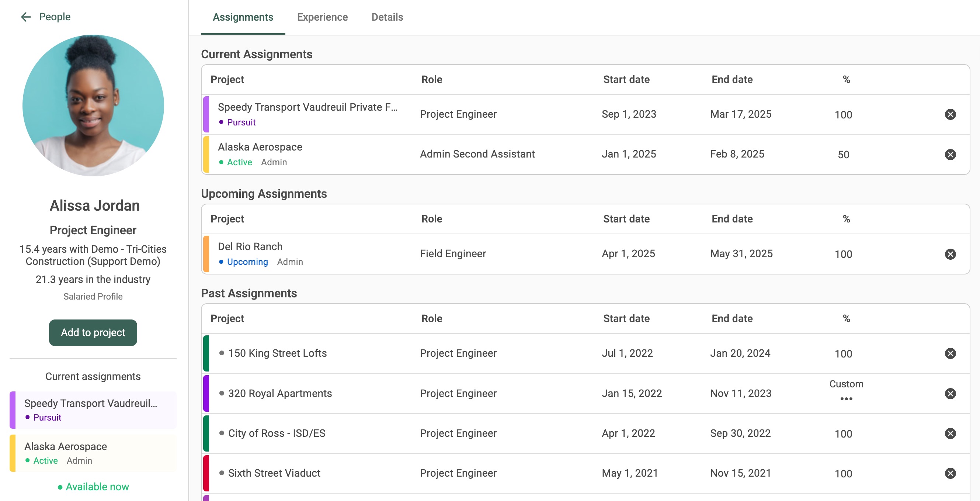This screenshot has width=980, height=501.
Task: Go back to the People list
Action: [x=55, y=17]
